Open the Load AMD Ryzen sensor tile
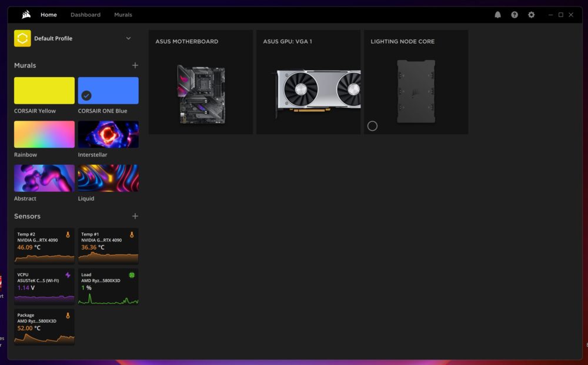This screenshot has height=365, width=588. 108,286
